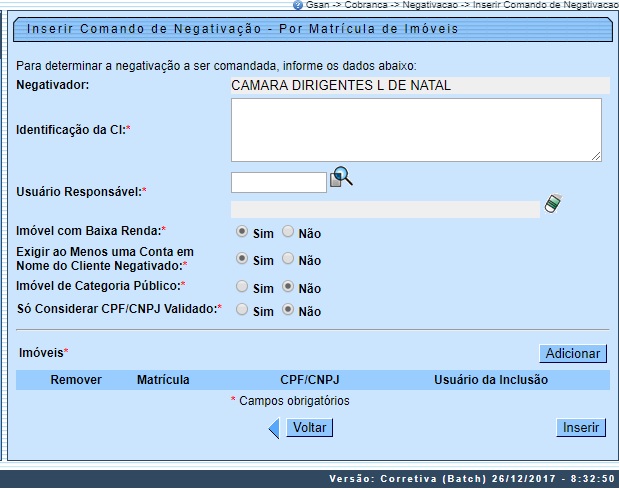Click the Matrícula column header

tap(163, 380)
